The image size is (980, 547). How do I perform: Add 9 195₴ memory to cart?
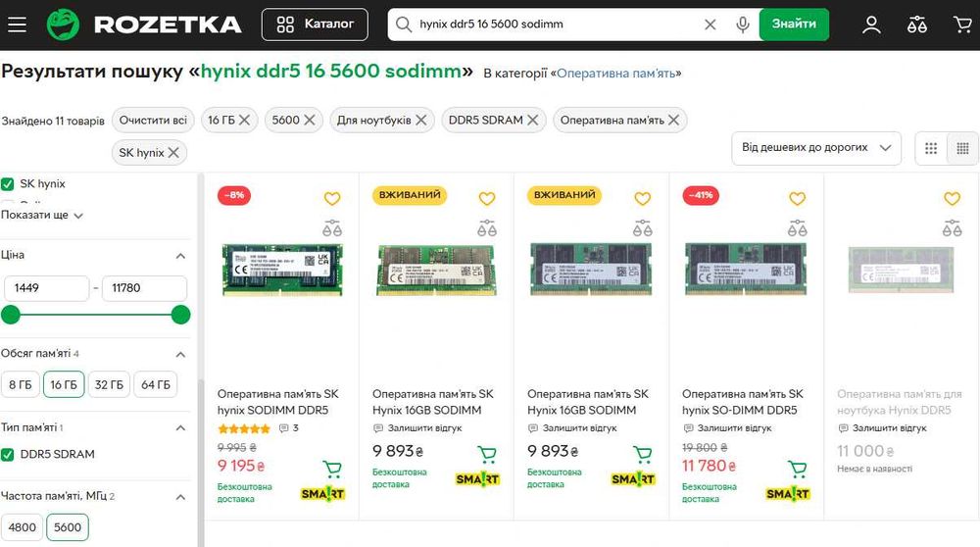(x=332, y=469)
